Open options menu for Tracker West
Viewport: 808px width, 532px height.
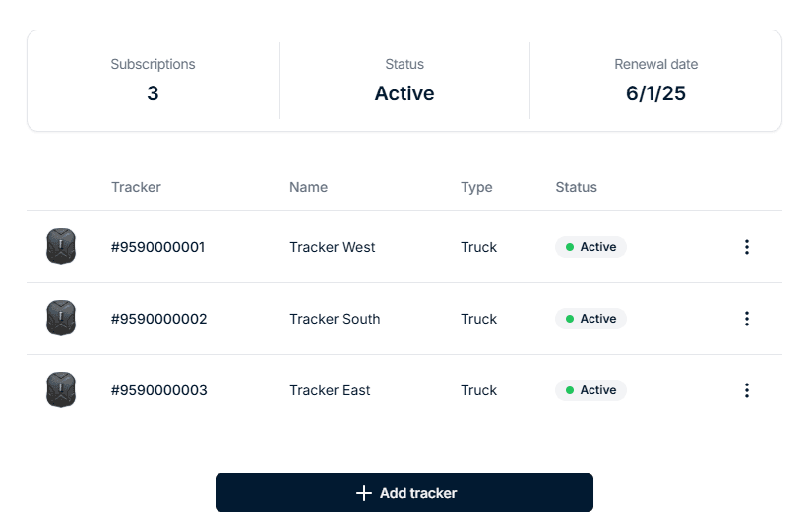(x=746, y=247)
